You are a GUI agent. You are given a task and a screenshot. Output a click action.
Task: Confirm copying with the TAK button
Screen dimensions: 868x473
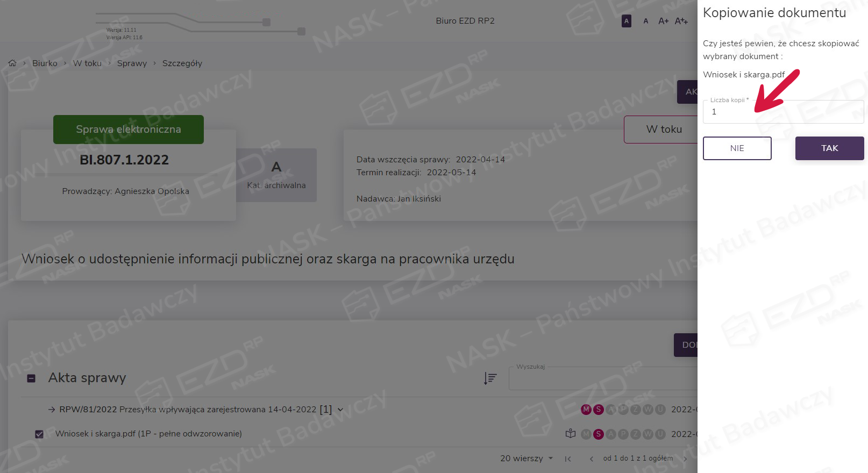point(829,148)
